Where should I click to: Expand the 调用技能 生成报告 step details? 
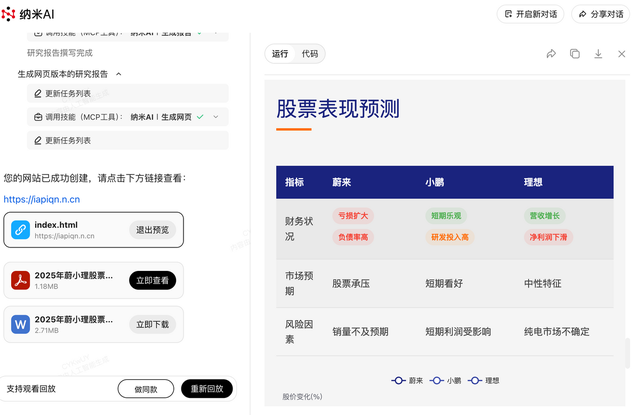pos(215,32)
